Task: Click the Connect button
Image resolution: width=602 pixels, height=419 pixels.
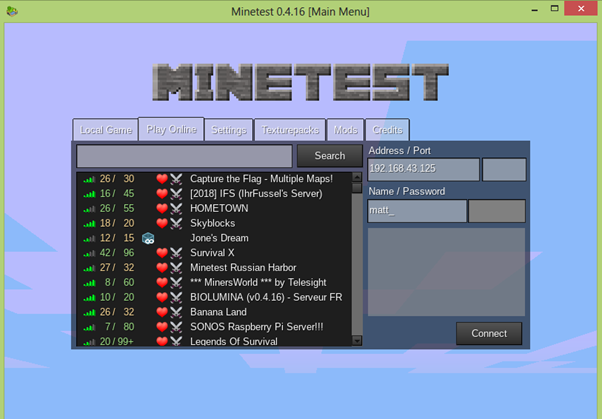Action: [489, 333]
